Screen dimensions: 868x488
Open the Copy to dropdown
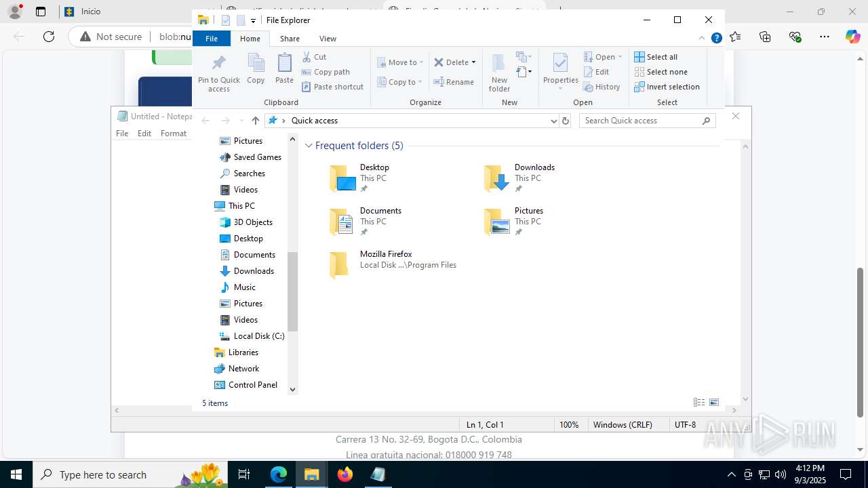[400, 82]
